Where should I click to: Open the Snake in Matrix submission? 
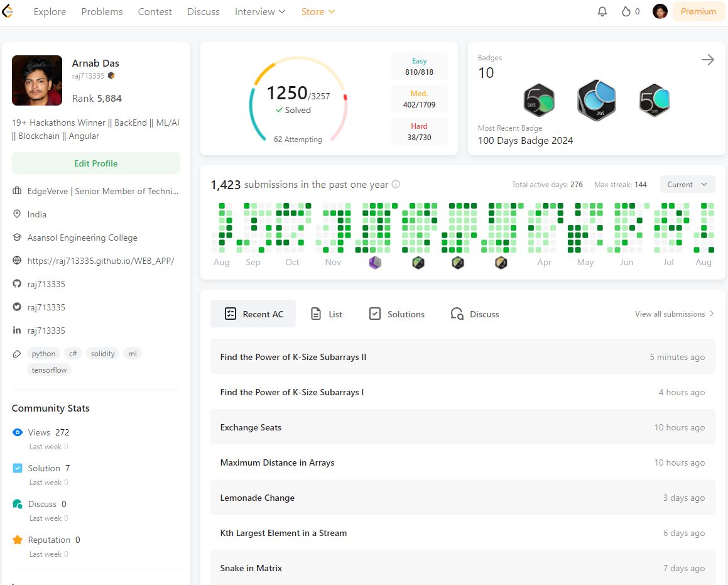[462, 568]
